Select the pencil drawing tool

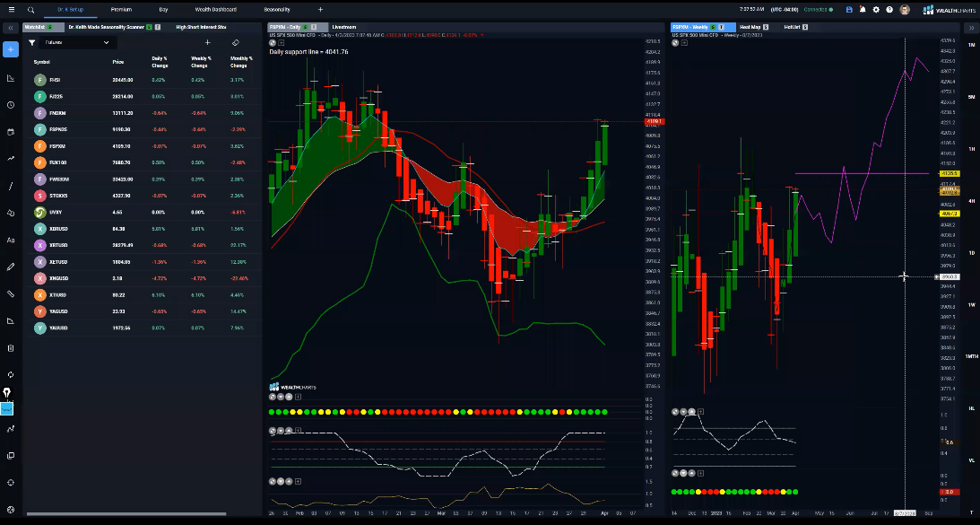click(x=11, y=267)
